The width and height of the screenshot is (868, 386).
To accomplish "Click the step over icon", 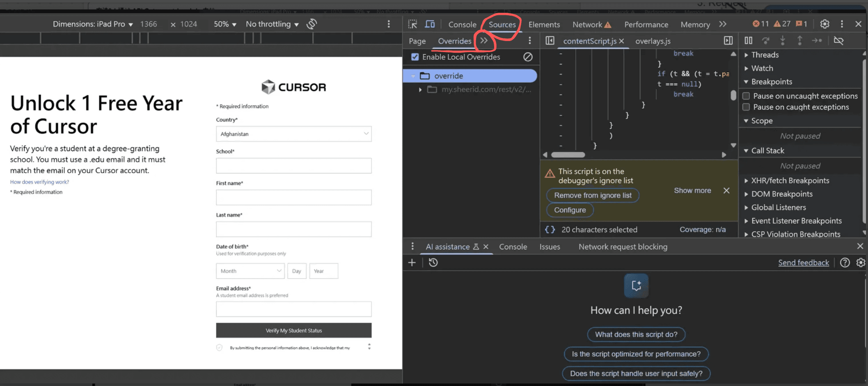I will 765,41.
